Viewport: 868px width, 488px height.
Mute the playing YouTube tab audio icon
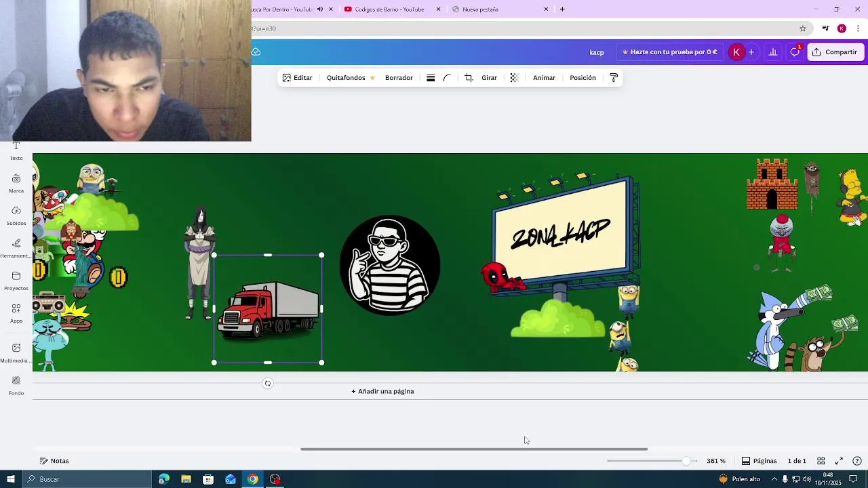pos(320,9)
